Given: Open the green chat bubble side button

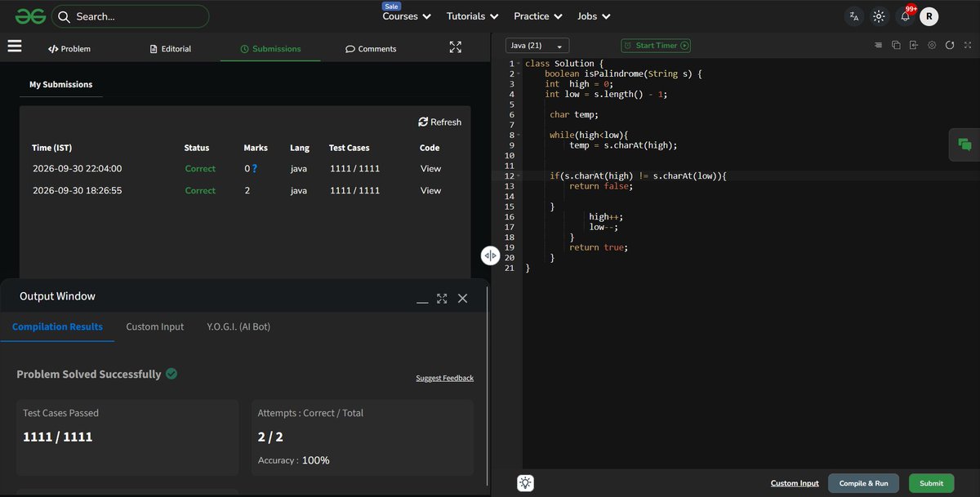Looking at the screenshot, I should click(x=964, y=144).
